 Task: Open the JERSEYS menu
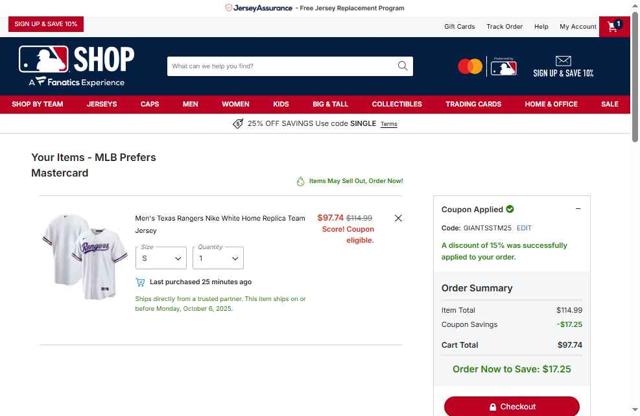click(102, 104)
